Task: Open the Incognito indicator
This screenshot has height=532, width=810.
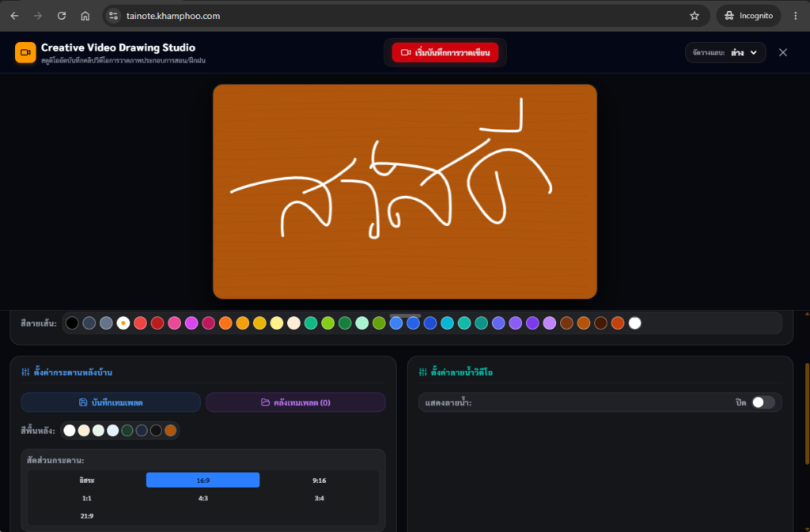Action: coord(748,16)
